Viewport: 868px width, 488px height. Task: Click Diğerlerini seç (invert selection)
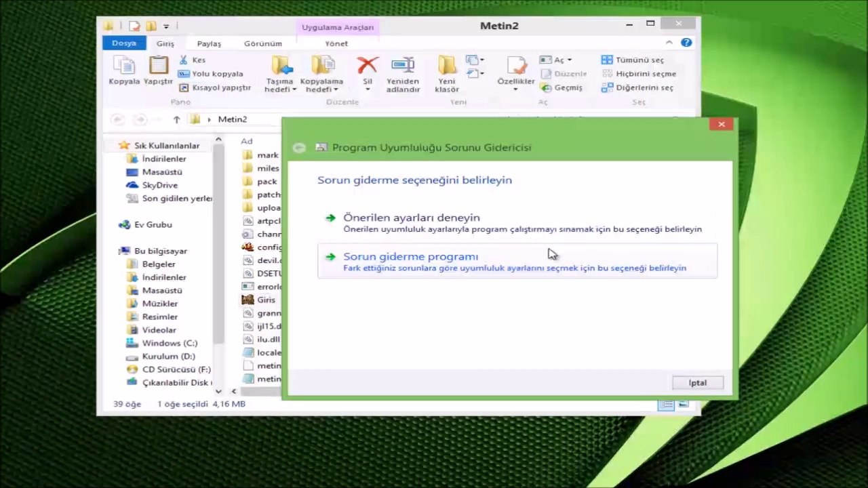637,87
